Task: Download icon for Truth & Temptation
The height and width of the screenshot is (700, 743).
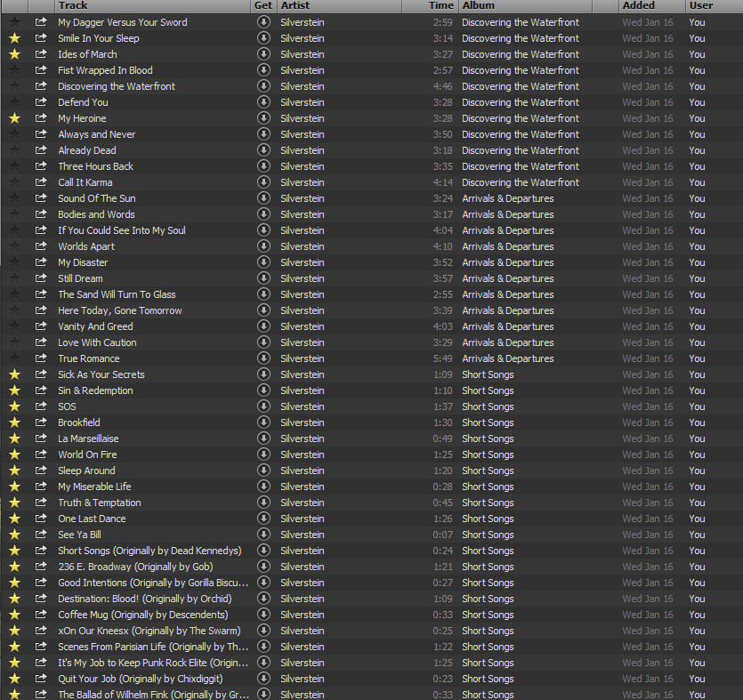Action: click(x=263, y=502)
